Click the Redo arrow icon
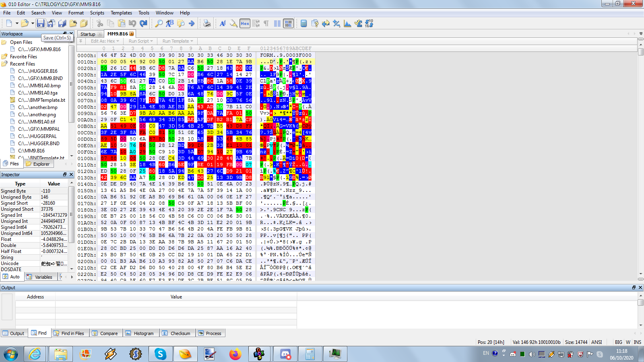 pos(143,23)
